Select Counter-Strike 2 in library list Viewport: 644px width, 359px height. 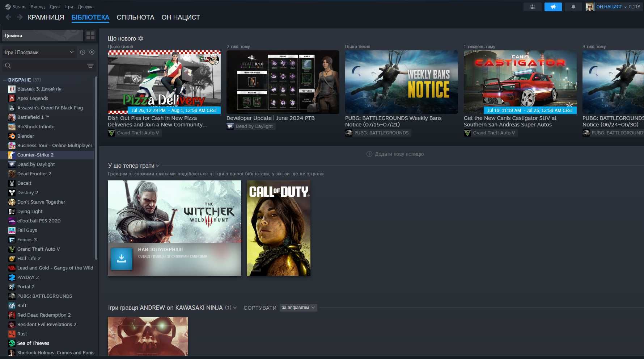(47, 155)
